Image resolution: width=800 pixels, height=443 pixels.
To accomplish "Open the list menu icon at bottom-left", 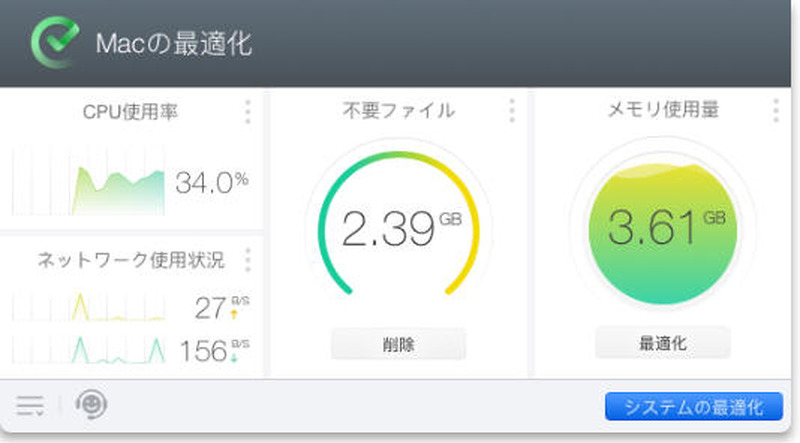I will [30, 405].
